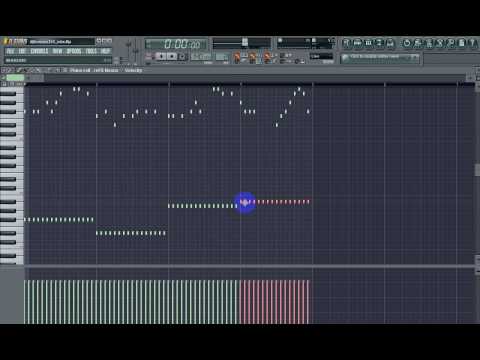The width and height of the screenshot is (480, 360).
Task: Toggle the second orange recording option
Action: click(252, 58)
